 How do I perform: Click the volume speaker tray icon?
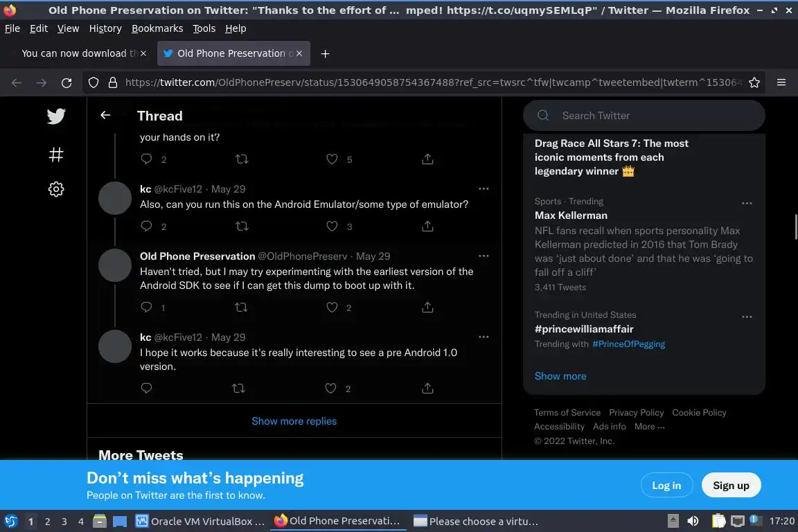coord(693,521)
